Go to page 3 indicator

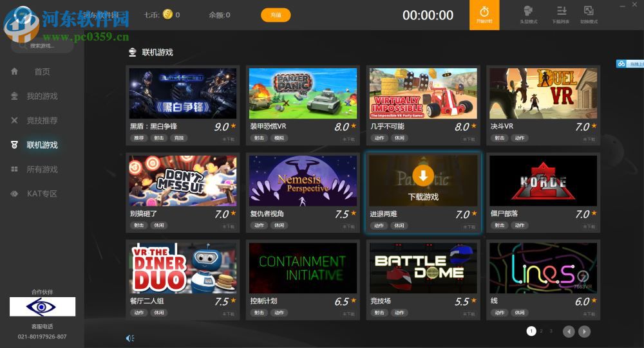click(551, 331)
